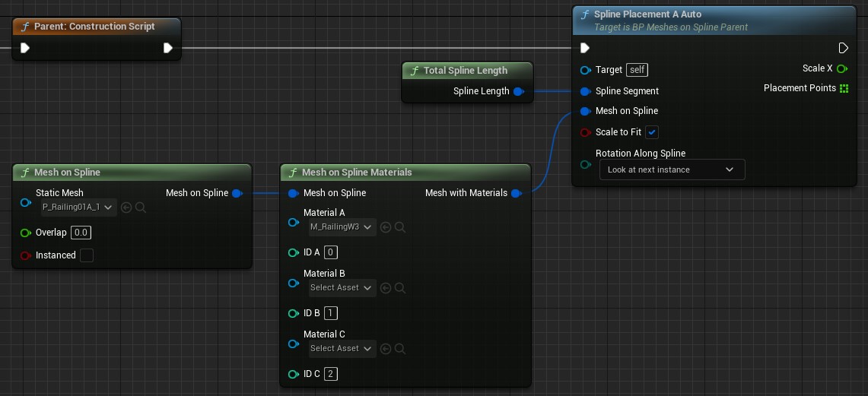Use selected asset arrow for Material C
The height and width of the screenshot is (396, 868).
pos(386,349)
